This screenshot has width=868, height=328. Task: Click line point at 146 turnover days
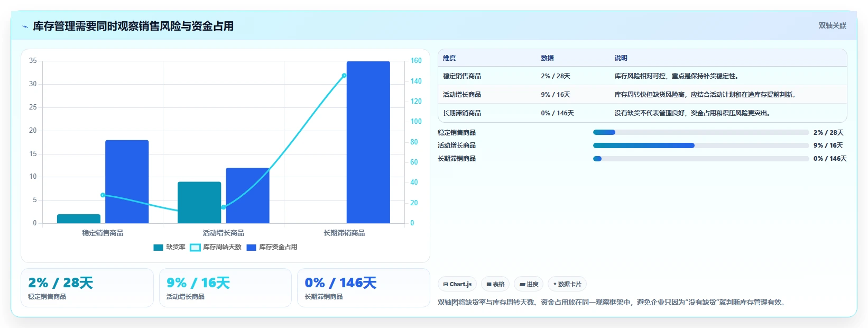click(x=344, y=76)
